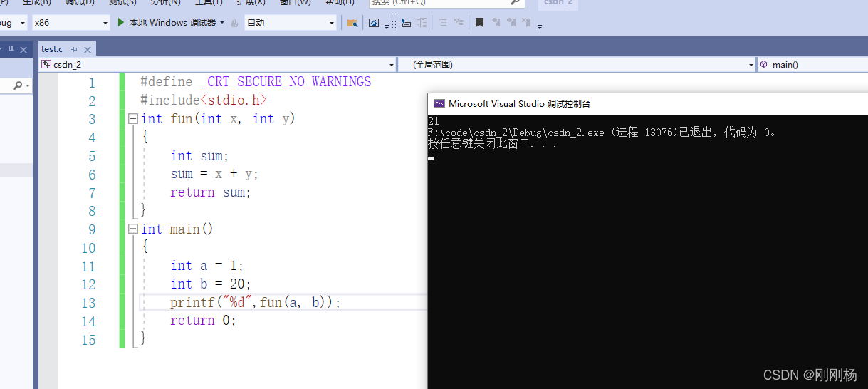Switch to the test.c tab
868x389 pixels.
[x=52, y=49]
